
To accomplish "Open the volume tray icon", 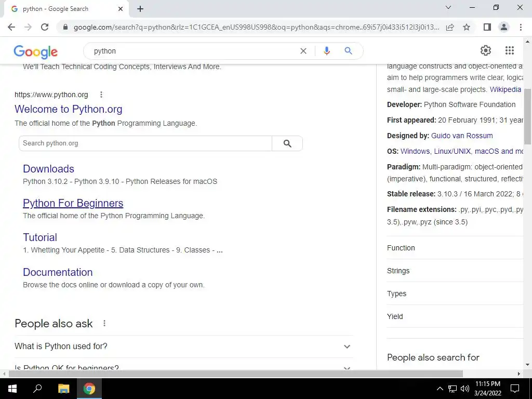I will click(465, 389).
